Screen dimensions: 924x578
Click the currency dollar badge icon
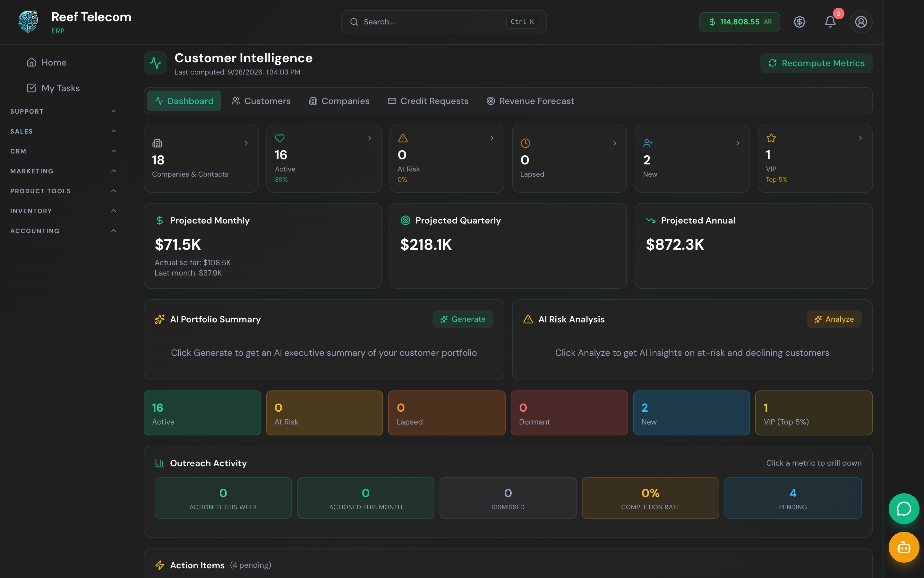point(800,22)
